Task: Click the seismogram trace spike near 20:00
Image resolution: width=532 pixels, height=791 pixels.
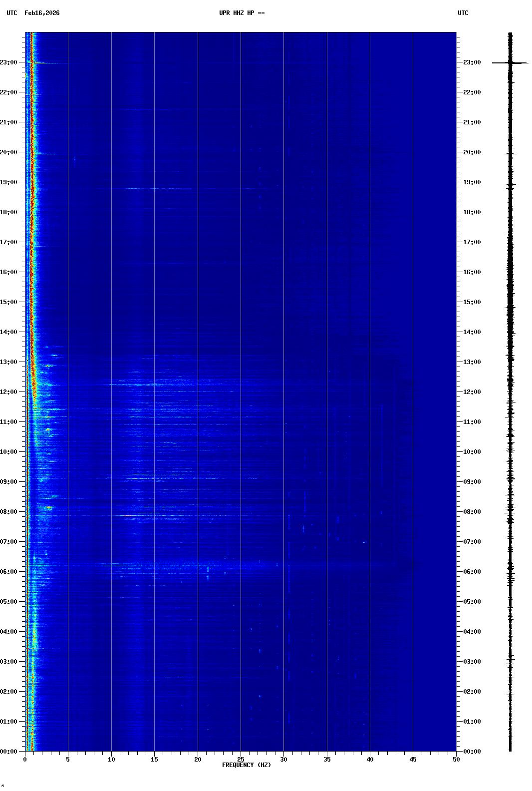Action: (x=510, y=154)
